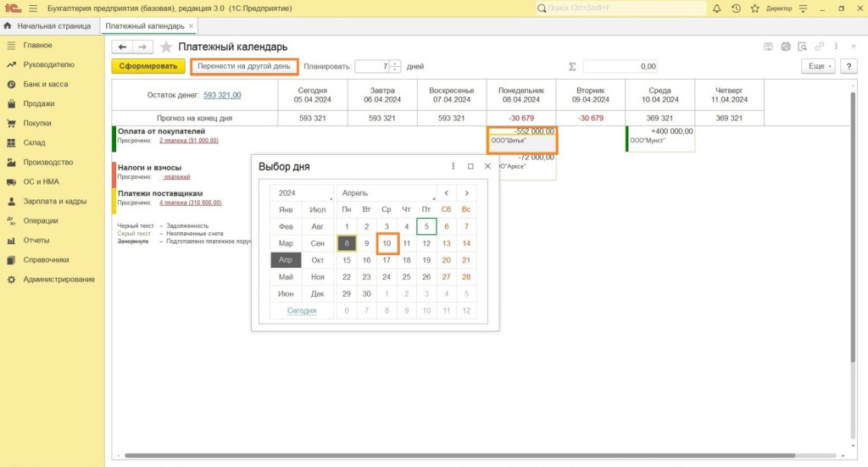
Task: Click the favorites star in top bar
Action: 754,8
